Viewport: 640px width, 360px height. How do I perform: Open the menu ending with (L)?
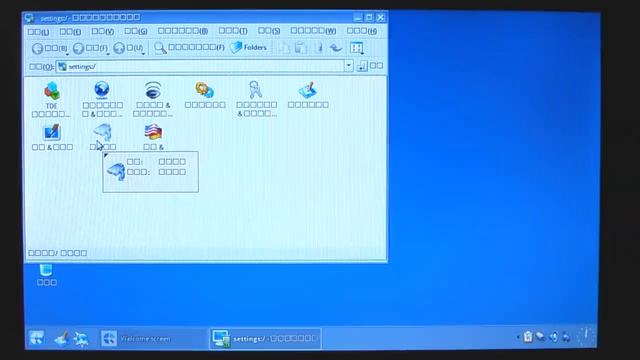pos(38,31)
